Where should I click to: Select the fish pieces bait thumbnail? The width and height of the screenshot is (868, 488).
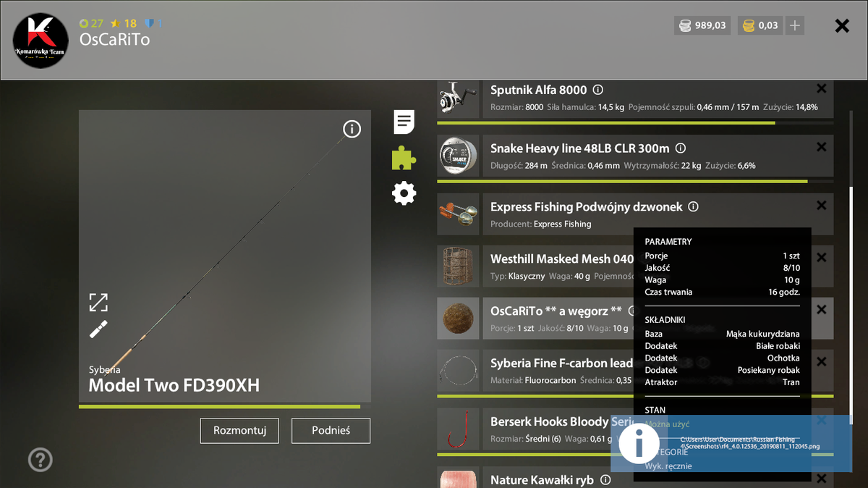(x=458, y=478)
